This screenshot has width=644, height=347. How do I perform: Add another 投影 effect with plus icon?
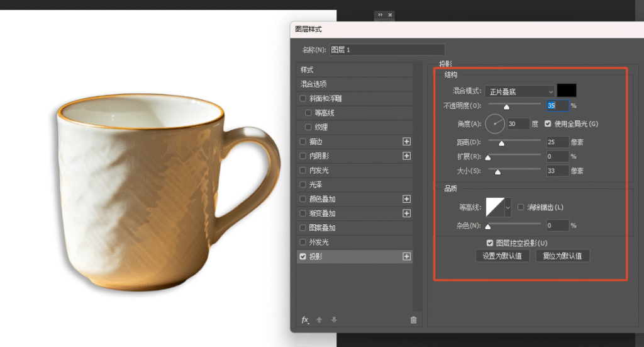click(x=407, y=256)
